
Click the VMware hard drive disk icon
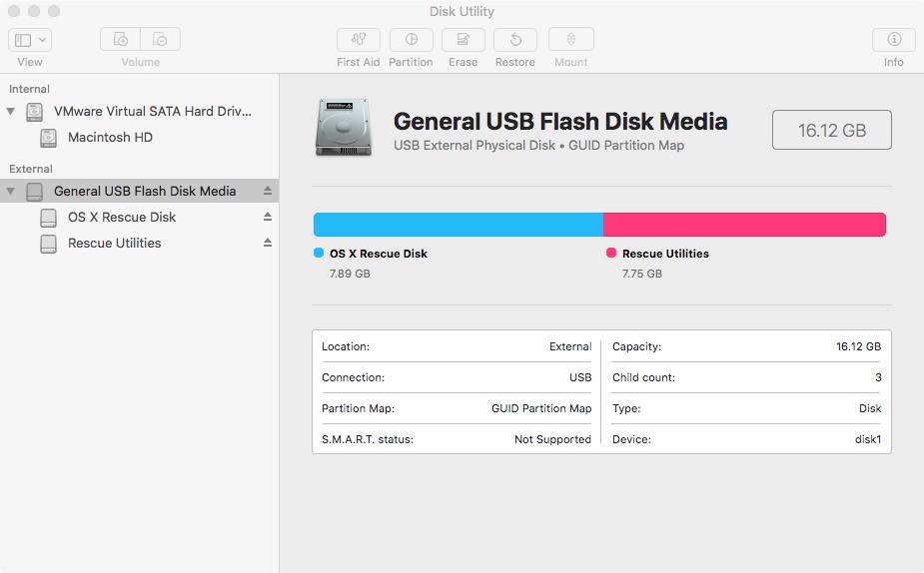coord(35,112)
